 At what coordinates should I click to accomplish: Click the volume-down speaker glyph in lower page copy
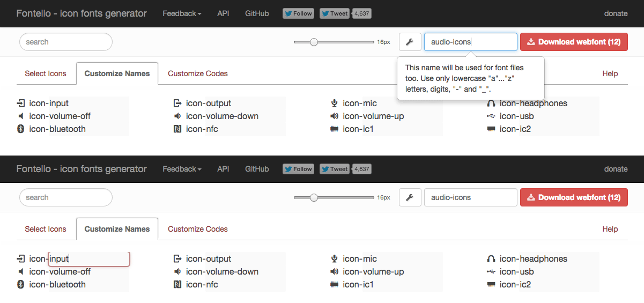coord(178,272)
